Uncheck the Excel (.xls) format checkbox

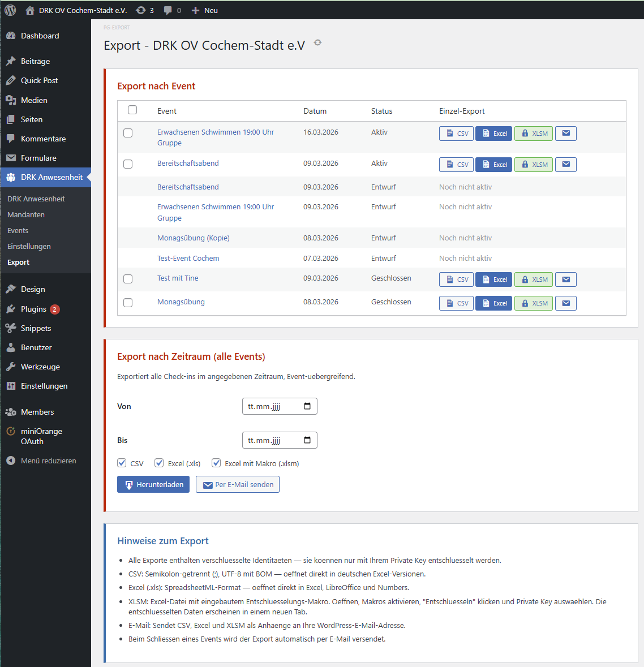[159, 463]
